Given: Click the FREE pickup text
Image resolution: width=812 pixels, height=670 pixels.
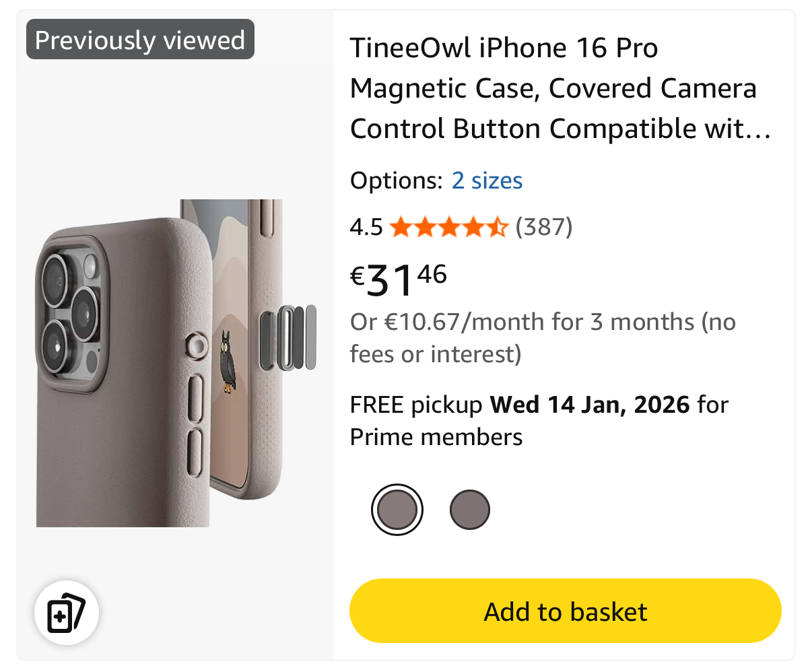Looking at the screenshot, I should [x=416, y=405].
